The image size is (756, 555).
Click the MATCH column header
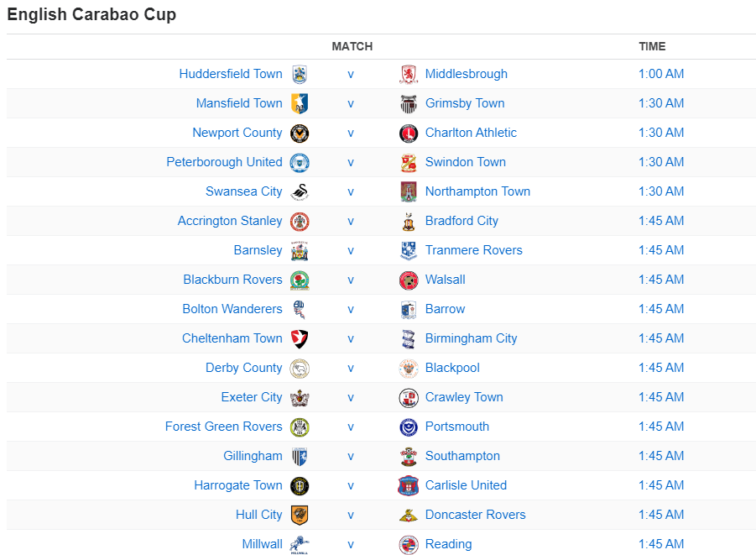352,47
